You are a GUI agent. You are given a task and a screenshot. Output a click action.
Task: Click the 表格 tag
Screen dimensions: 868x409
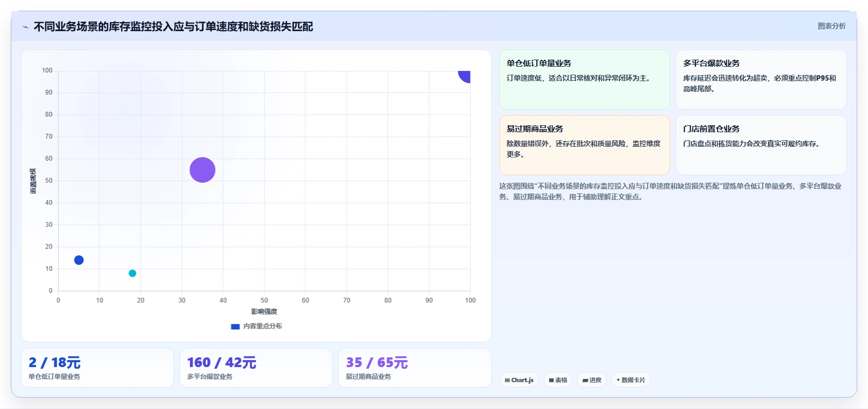coord(558,380)
